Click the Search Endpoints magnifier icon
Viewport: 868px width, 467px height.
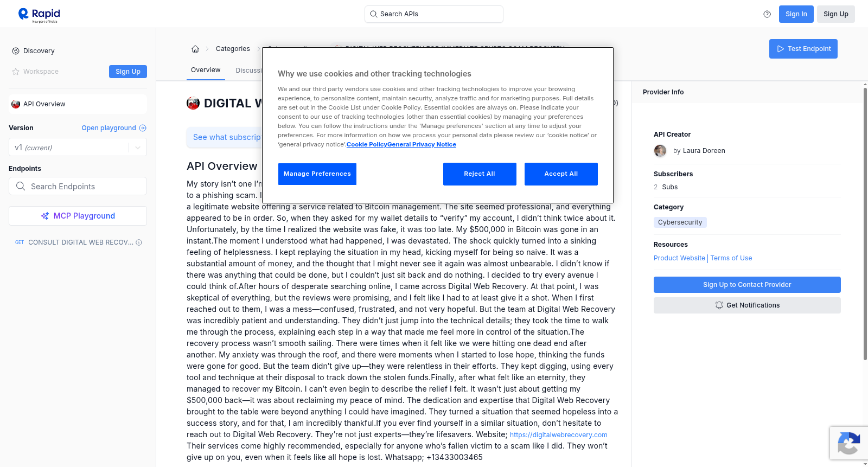[x=21, y=186]
